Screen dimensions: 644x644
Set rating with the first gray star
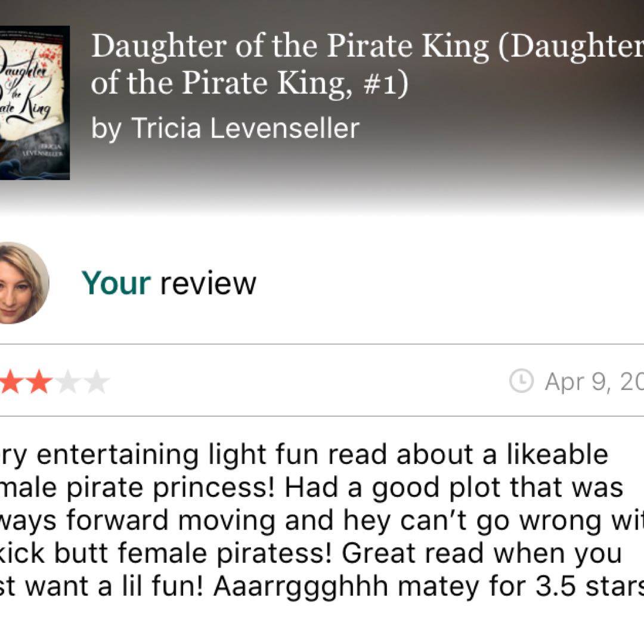(68, 382)
